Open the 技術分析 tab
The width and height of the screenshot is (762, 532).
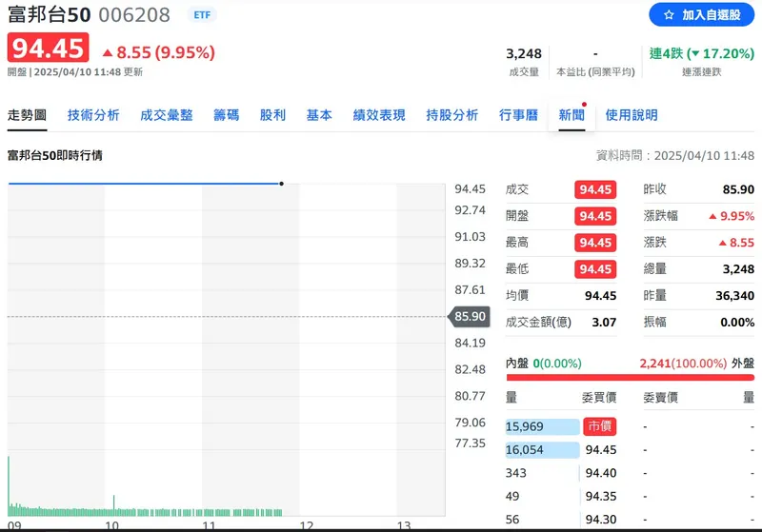[x=93, y=115]
